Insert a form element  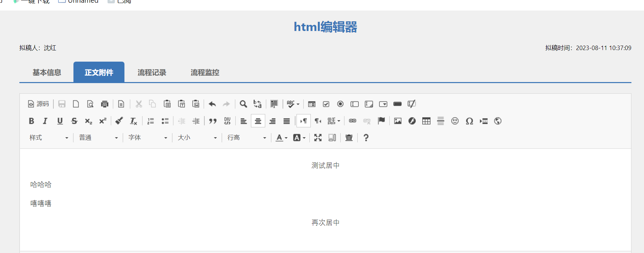312,104
